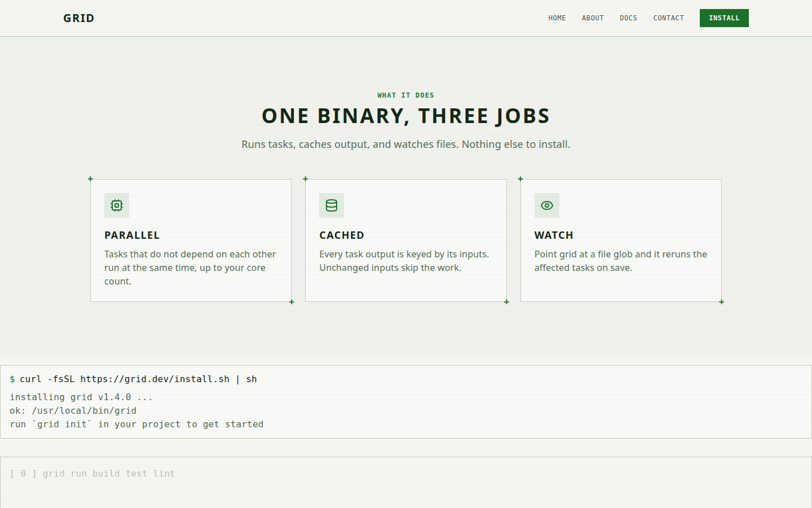Click the 'ok: /usr/local/bin/grid' output line
Screen dimensions: 812x508
coord(73,411)
